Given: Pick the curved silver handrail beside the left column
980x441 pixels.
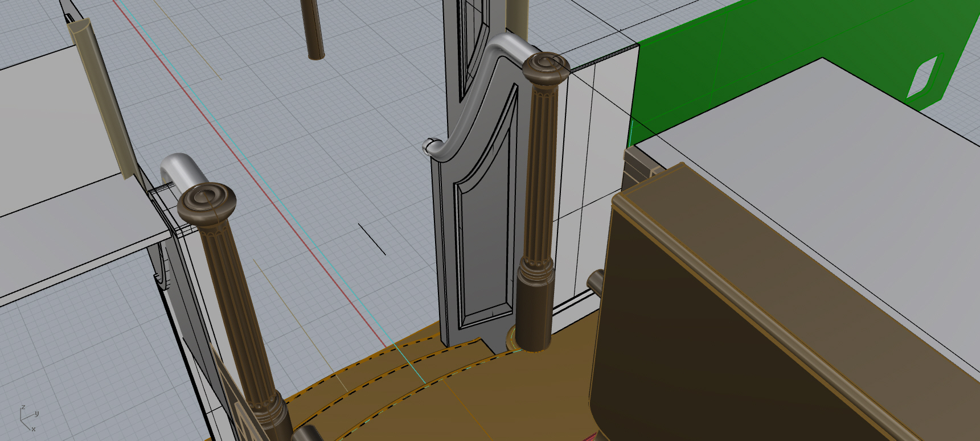Looking at the screenshot, I should 177,168.
